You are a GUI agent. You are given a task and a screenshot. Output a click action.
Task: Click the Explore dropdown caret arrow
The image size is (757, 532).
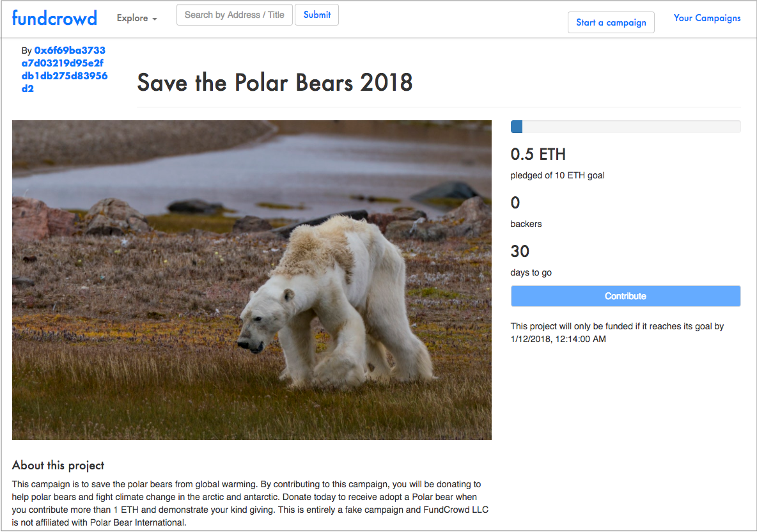(x=155, y=19)
